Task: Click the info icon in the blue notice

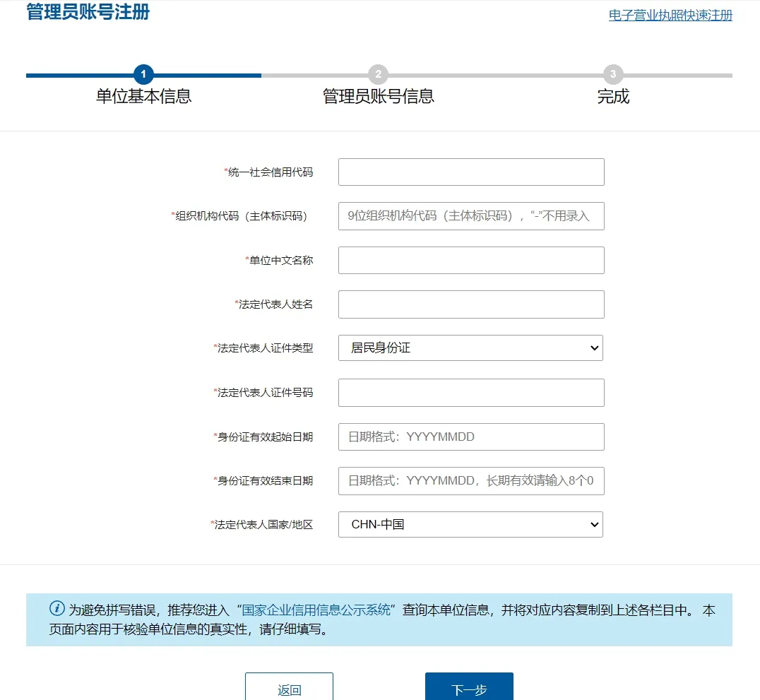Action: 57,609
